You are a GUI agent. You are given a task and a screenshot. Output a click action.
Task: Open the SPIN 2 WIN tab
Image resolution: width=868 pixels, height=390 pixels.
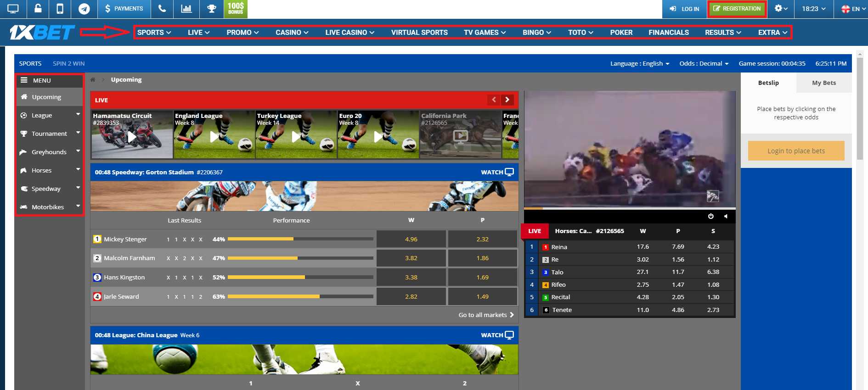tap(69, 63)
